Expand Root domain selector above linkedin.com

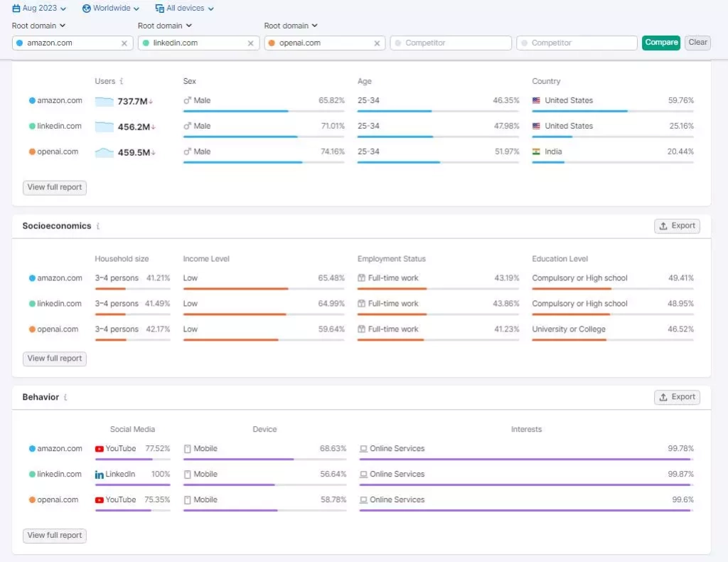coord(165,26)
